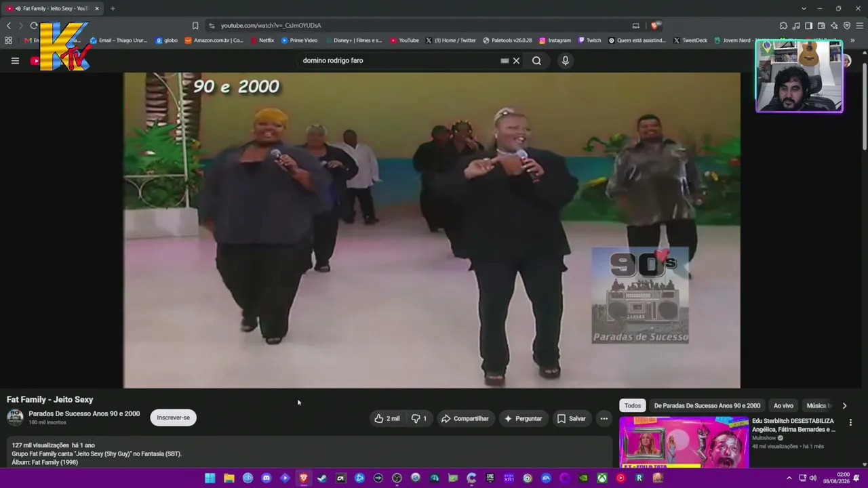Open the YouTube bookmark
Screen dimensions: 868x488
point(404,41)
